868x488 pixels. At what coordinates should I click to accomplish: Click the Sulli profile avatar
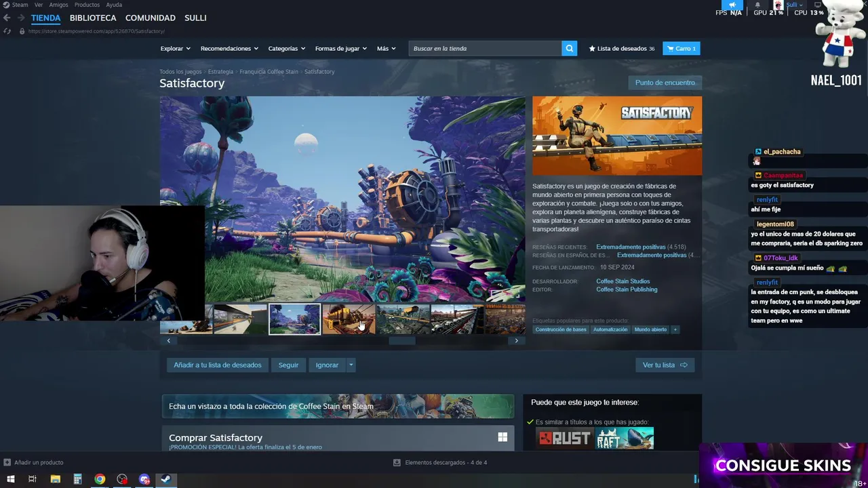click(778, 5)
